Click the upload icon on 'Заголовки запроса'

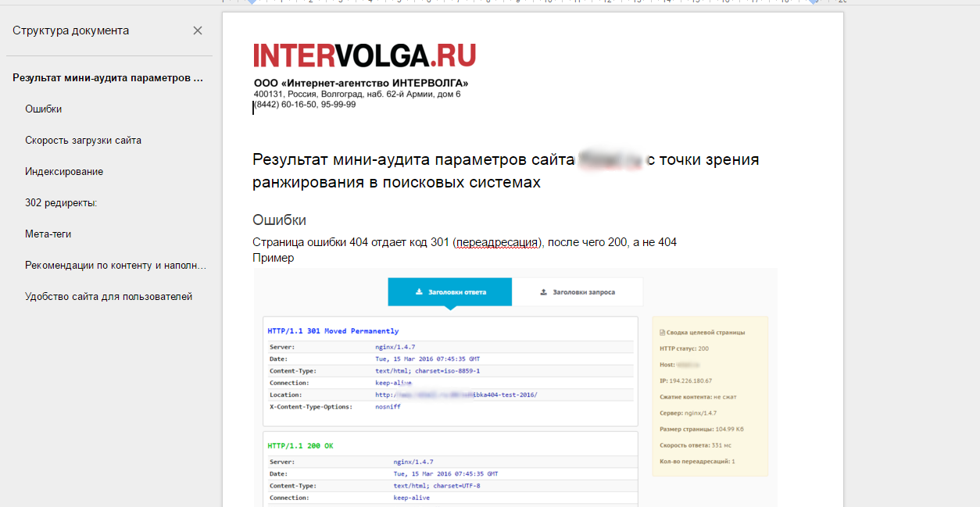pyautogui.click(x=544, y=292)
